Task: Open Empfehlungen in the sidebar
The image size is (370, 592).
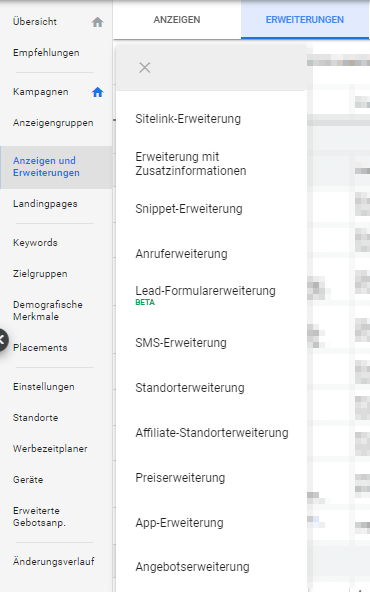Action: point(46,53)
